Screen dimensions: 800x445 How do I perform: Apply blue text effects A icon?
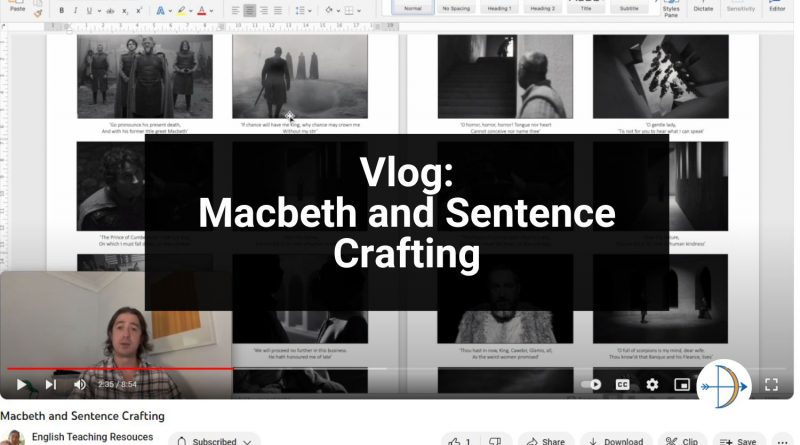point(160,11)
